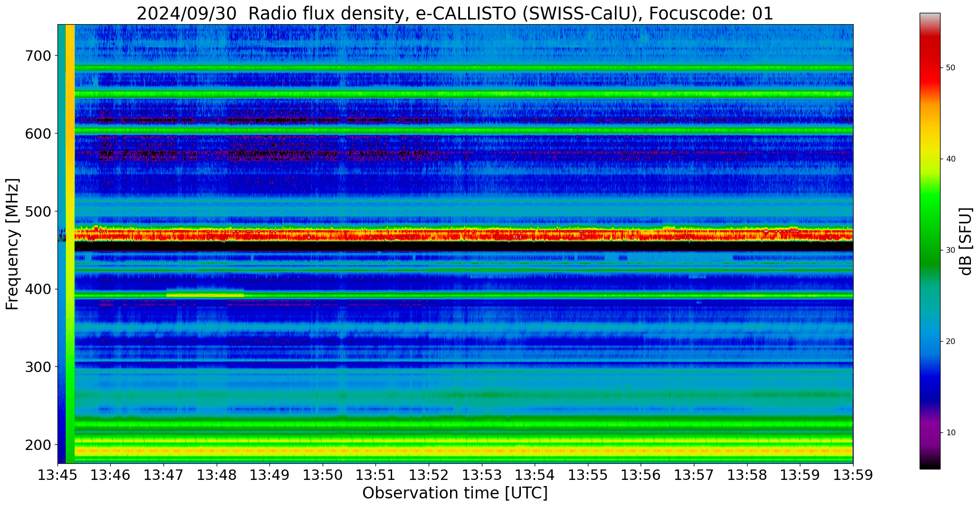Click the vertical yellow calibration stripe at 13:45
980x507 pixels.
(x=70, y=244)
